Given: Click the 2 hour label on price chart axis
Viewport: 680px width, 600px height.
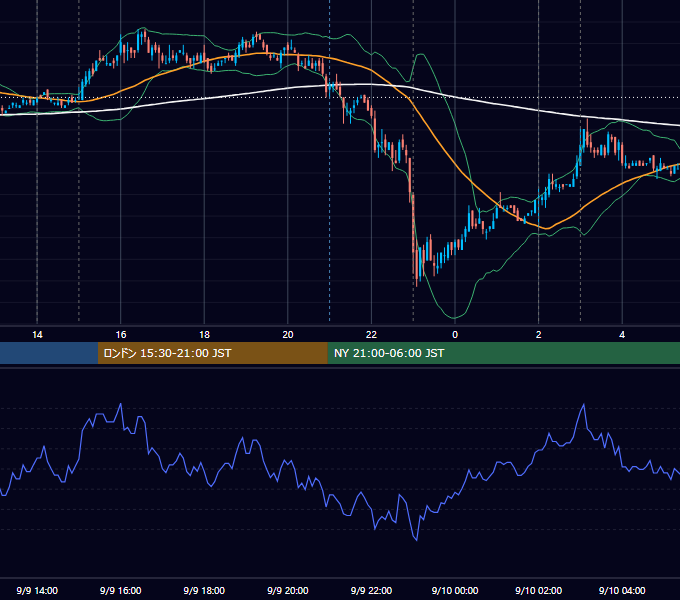Looking at the screenshot, I should click(x=538, y=335).
